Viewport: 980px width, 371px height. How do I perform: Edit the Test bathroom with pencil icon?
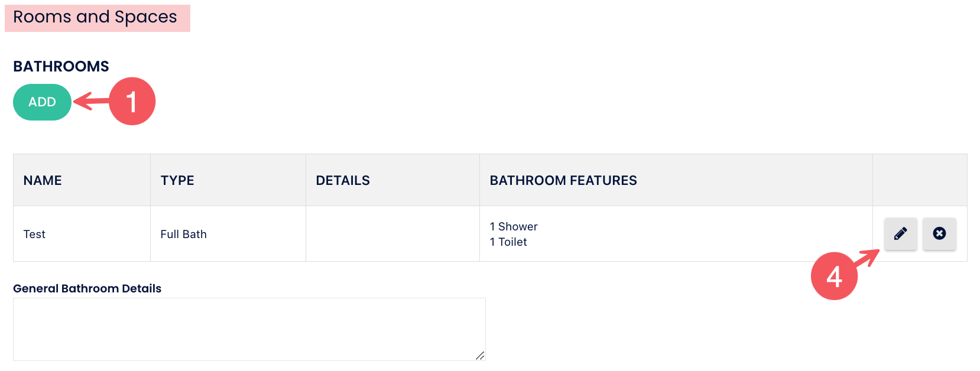pos(900,234)
